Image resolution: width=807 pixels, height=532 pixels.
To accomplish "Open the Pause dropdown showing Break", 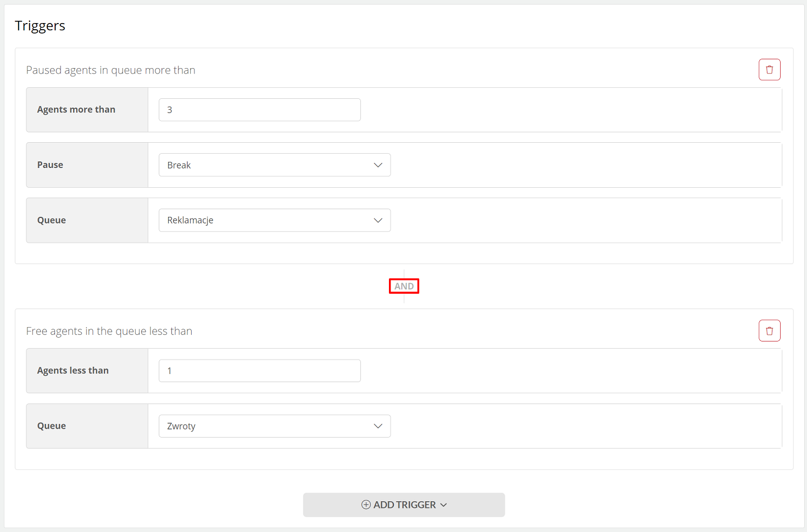I will click(x=275, y=165).
